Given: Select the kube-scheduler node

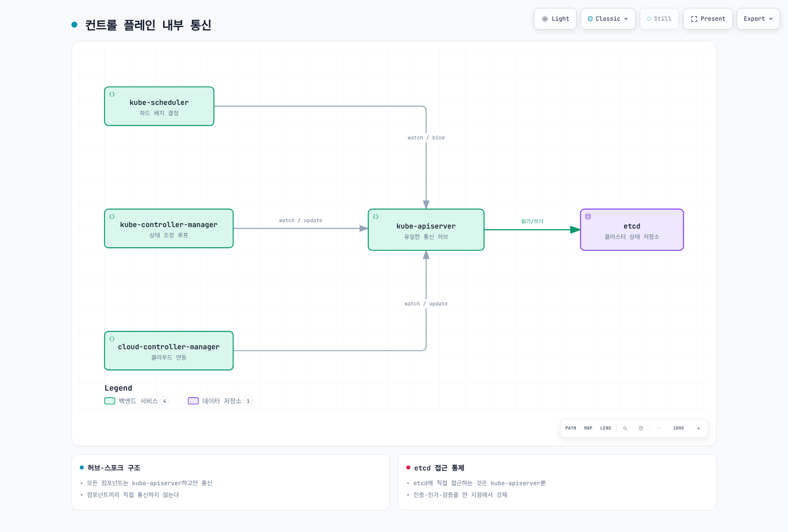Looking at the screenshot, I should pyautogui.click(x=159, y=106).
